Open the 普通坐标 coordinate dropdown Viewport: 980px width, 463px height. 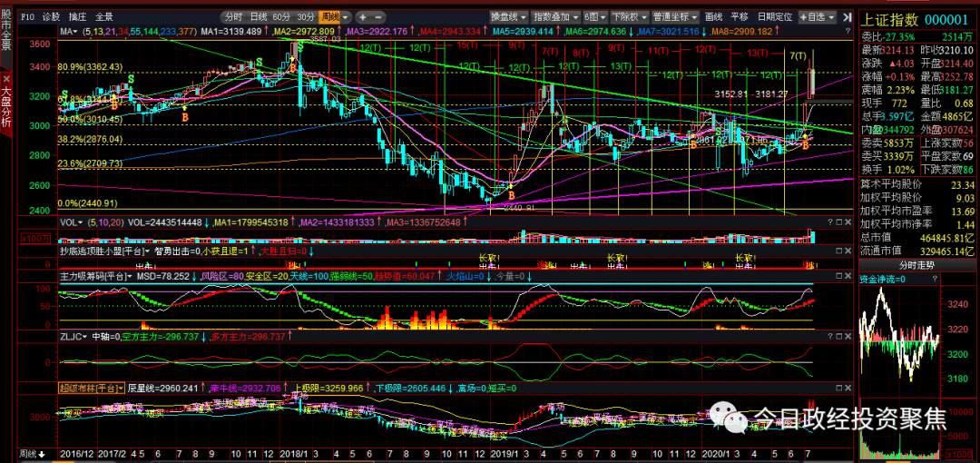[675, 17]
